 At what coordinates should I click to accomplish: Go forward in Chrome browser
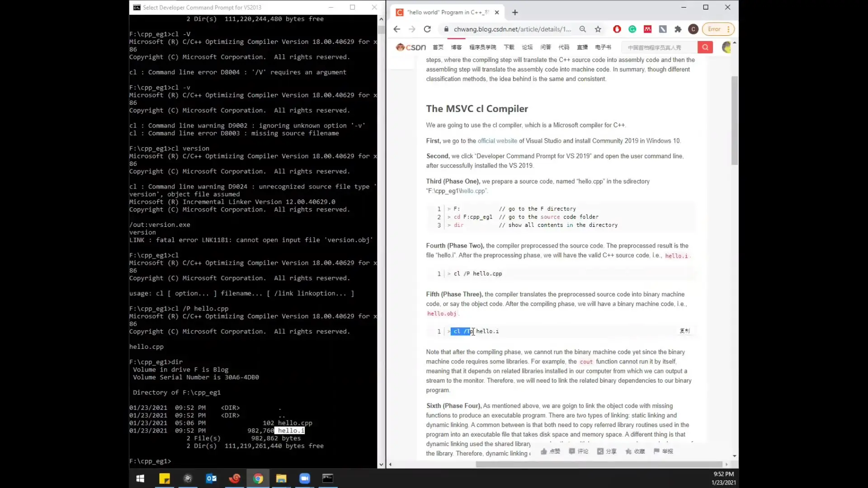412,29
